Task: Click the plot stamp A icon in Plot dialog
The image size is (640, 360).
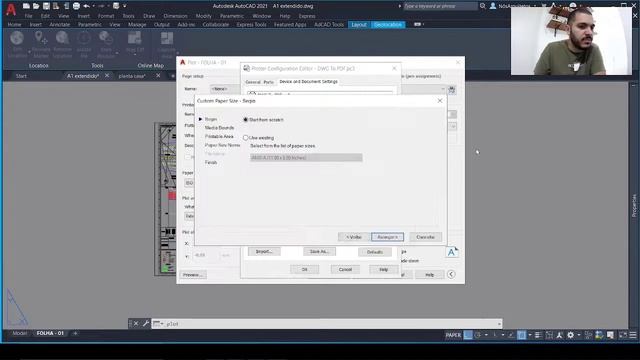Action: (x=451, y=252)
